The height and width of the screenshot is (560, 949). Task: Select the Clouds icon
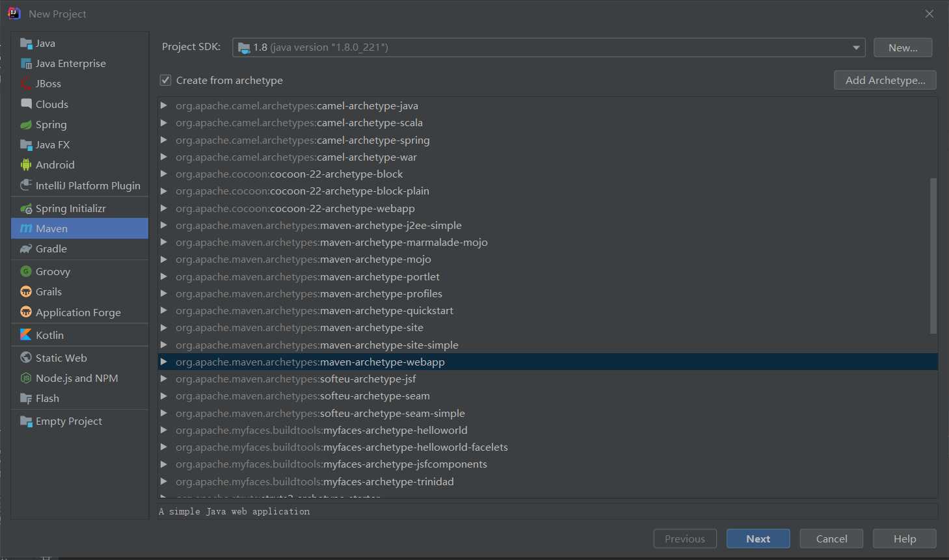point(26,104)
